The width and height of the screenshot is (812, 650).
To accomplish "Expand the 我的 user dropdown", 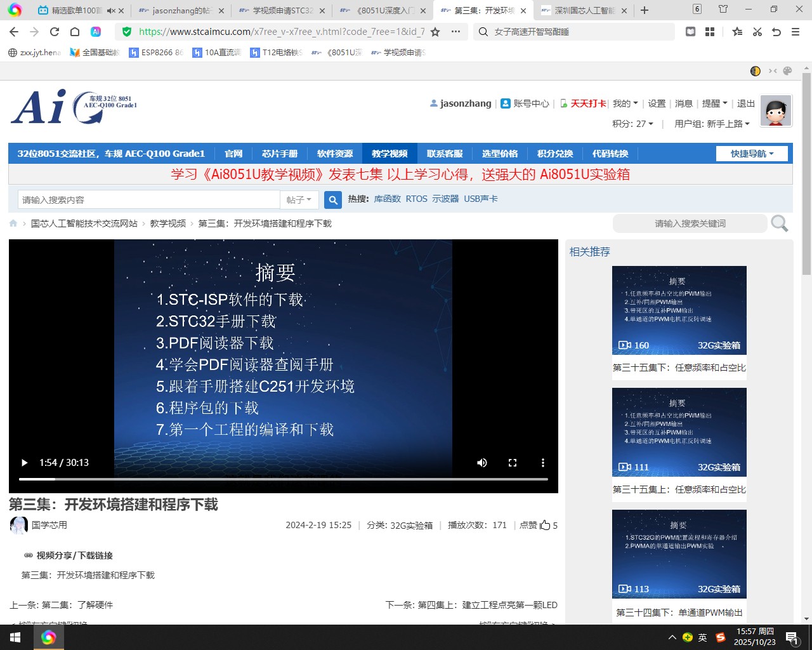I will [x=625, y=103].
